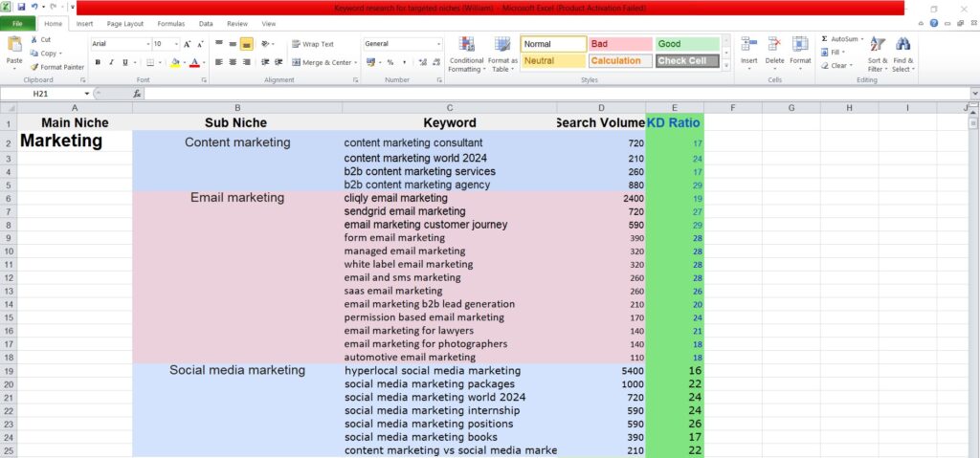Image resolution: width=980 pixels, height=458 pixels.
Task: Click Decrease Decimal icon
Action: (435, 62)
